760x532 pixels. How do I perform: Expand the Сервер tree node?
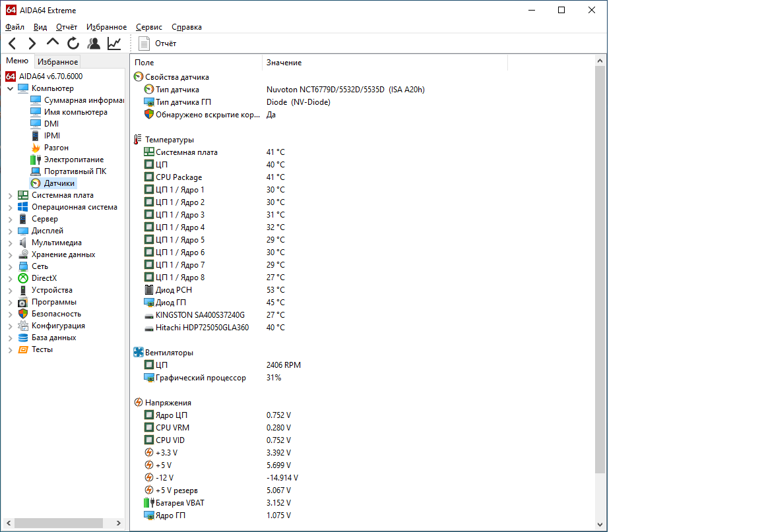pos(10,219)
